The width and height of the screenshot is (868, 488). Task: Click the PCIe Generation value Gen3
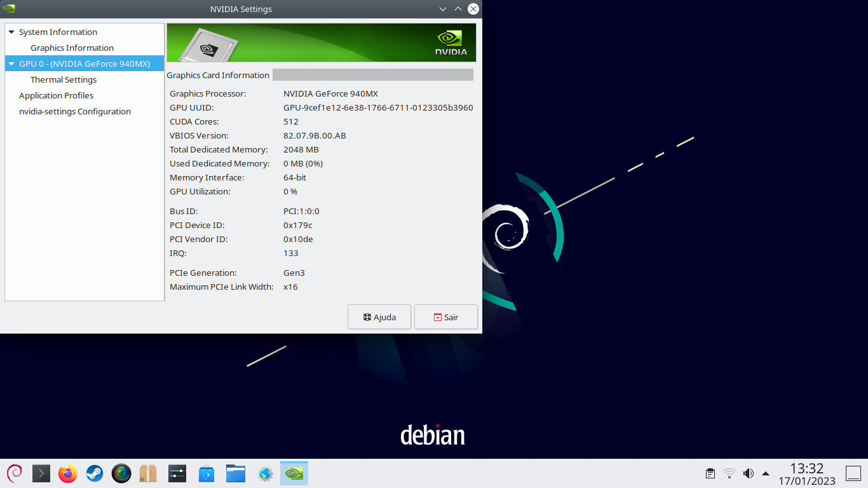coord(294,273)
